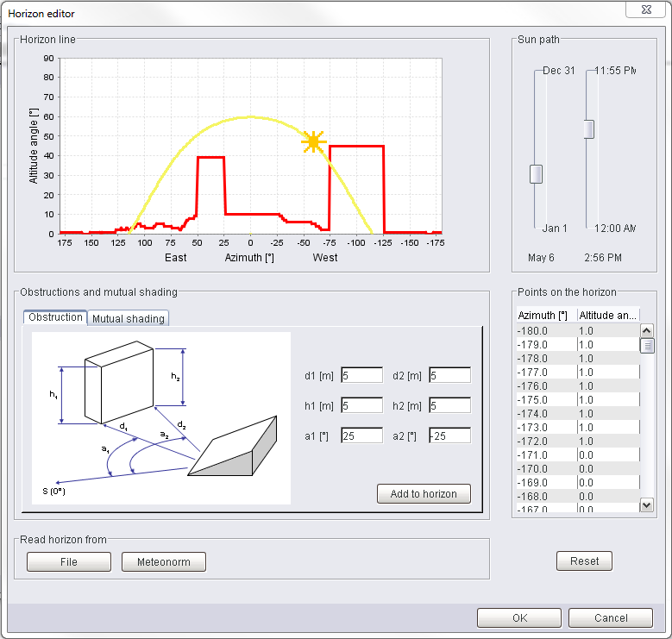Select the Obstruction tab
This screenshot has width=672, height=639.
tap(55, 317)
